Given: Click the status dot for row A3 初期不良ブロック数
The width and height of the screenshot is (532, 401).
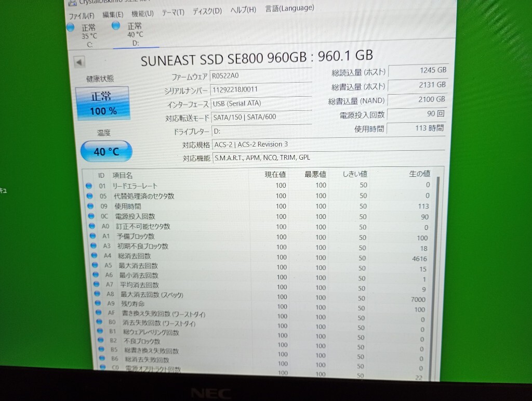Looking at the screenshot, I should coord(94,245).
